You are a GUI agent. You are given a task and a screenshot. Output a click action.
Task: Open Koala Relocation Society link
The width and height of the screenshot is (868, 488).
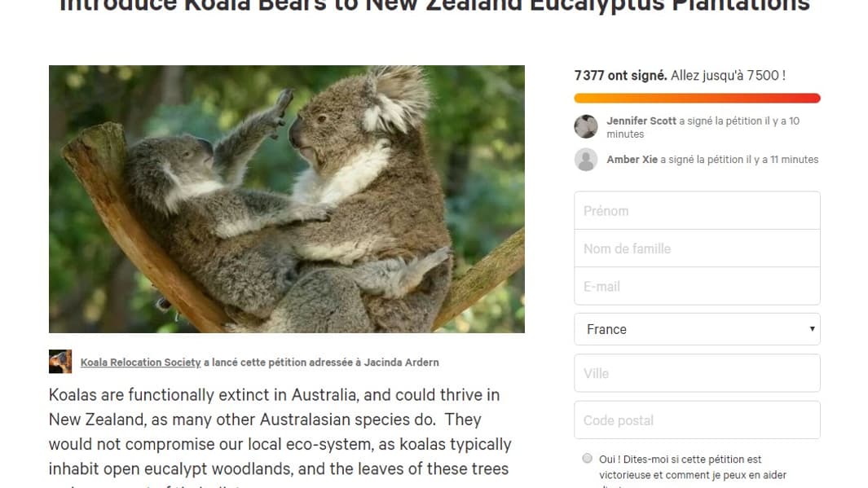pyautogui.click(x=141, y=363)
